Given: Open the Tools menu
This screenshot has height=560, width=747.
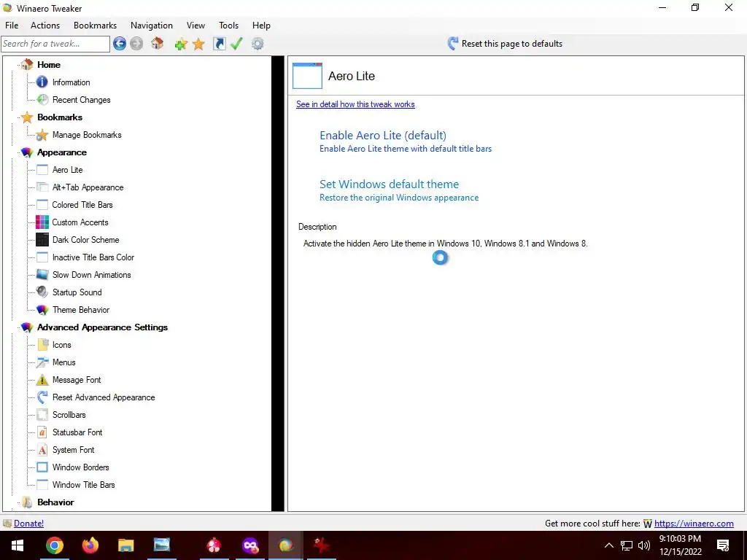Looking at the screenshot, I should click(228, 26).
